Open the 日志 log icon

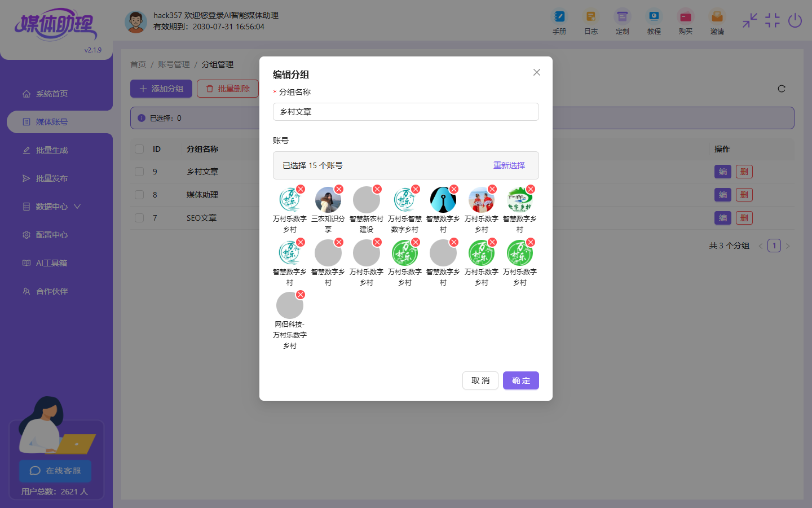coord(590,17)
